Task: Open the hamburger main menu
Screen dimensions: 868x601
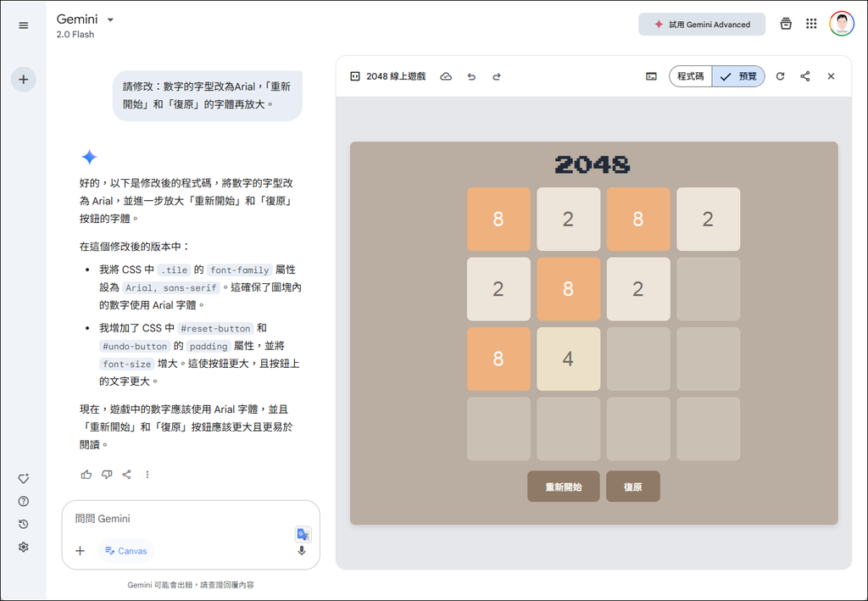Action: tap(23, 25)
